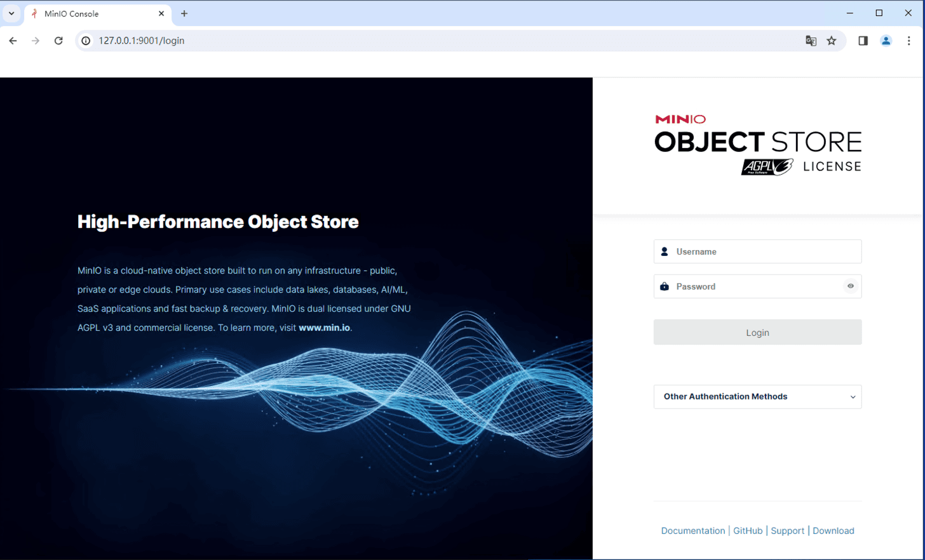Open the Chrome profile avatar
925x560 pixels.
point(886,41)
